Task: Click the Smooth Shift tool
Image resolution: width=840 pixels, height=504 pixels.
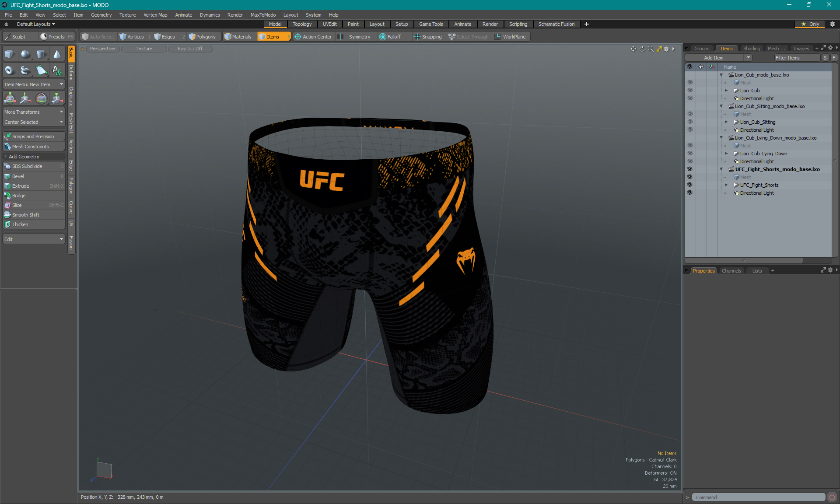Action: [34, 215]
